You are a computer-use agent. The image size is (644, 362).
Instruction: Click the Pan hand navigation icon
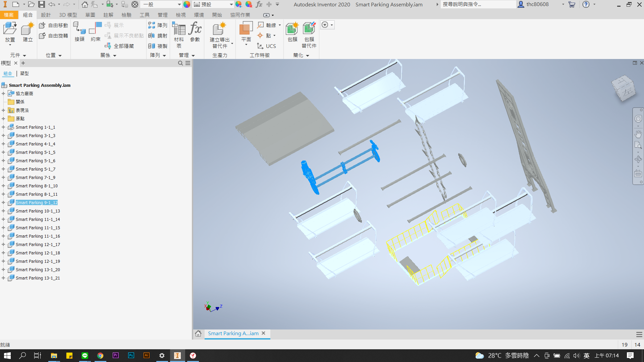(638, 134)
